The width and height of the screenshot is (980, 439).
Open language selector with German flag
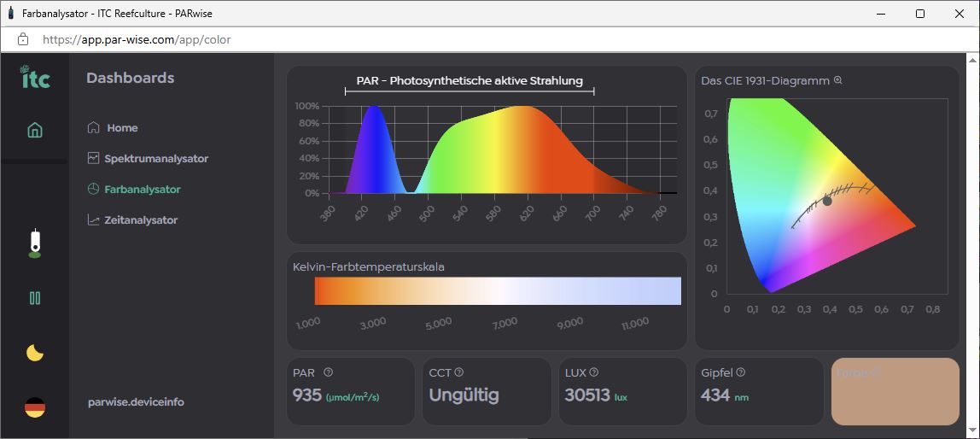(x=35, y=407)
